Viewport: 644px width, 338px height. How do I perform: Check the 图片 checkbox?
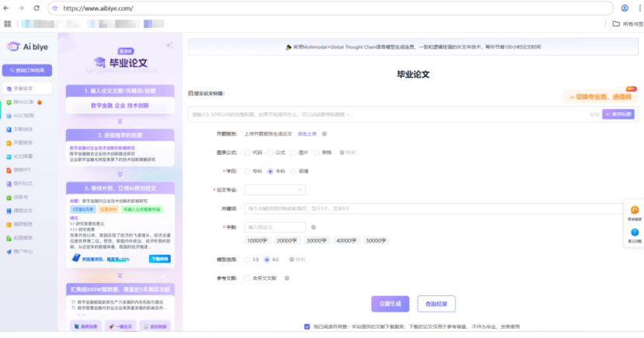click(293, 153)
